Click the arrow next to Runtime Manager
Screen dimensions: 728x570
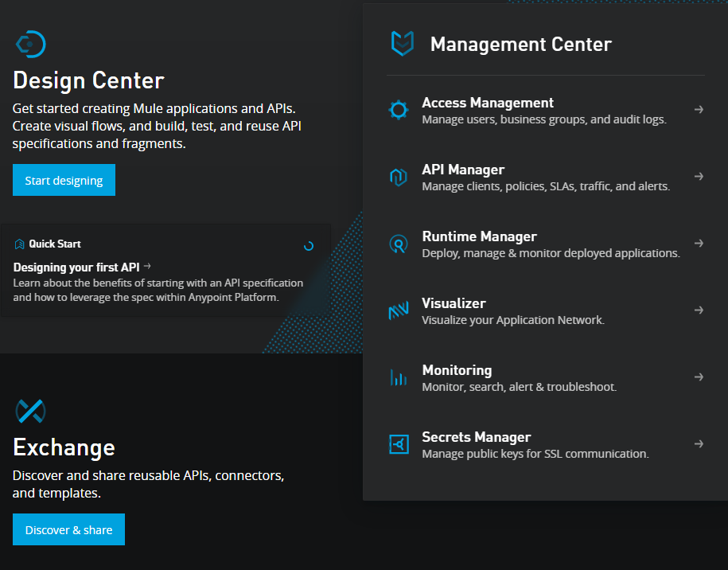(x=699, y=244)
